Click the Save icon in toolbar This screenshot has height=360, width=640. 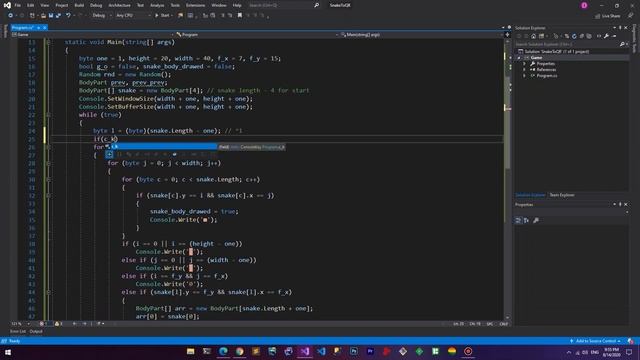(51, 16)
